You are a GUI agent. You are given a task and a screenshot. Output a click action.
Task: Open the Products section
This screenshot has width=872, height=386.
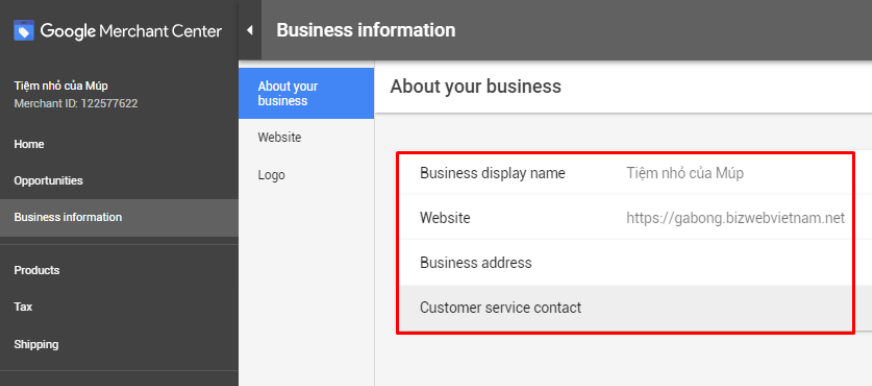tap(37, 270)
